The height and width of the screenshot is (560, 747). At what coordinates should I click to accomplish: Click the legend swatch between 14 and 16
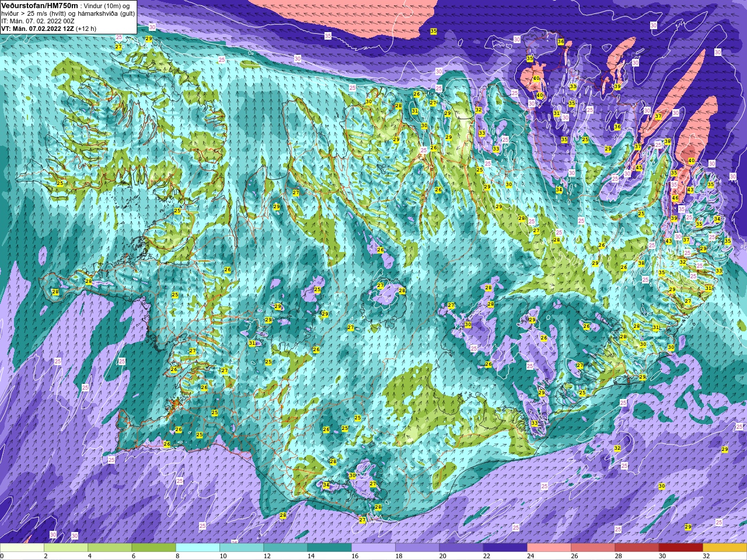329,548
